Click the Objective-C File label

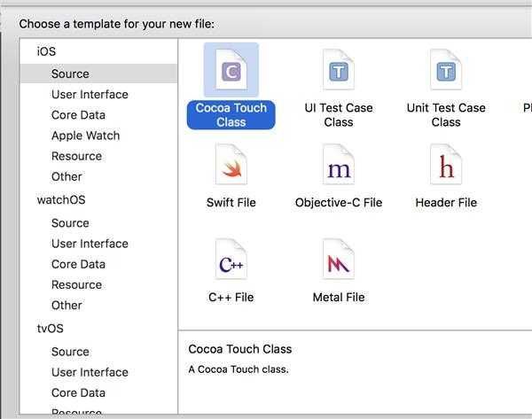click(339, 203)
